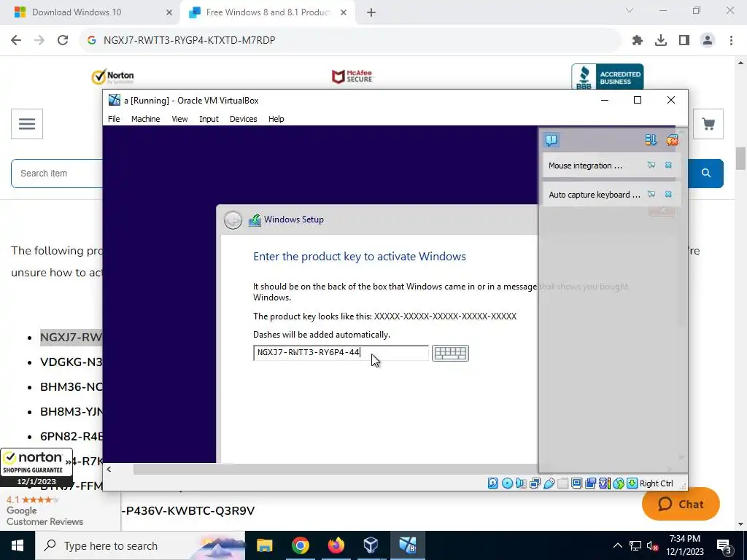Show hidden system tray icons
This screenshot has height=560, width=747.
point(617,545)
